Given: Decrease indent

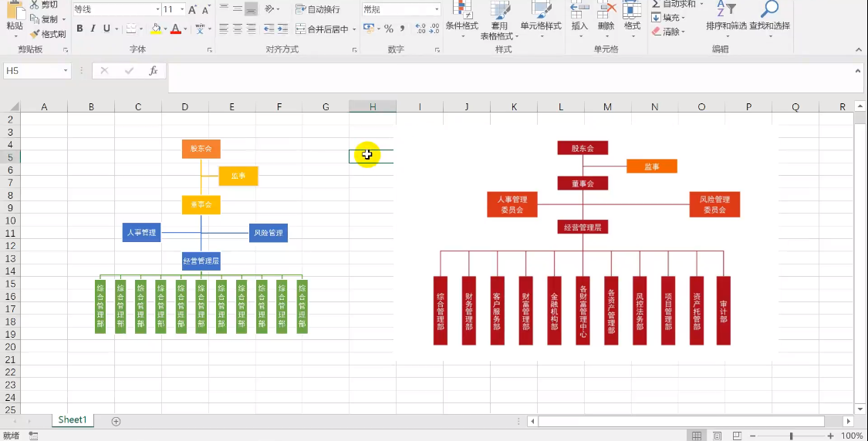Looking at the screenshot, I should point(269,29).
